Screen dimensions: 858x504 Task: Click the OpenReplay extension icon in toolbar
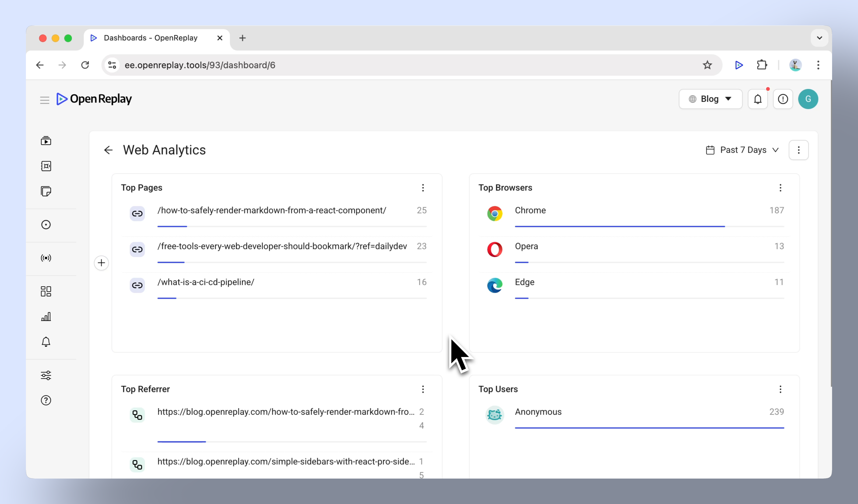739,65
